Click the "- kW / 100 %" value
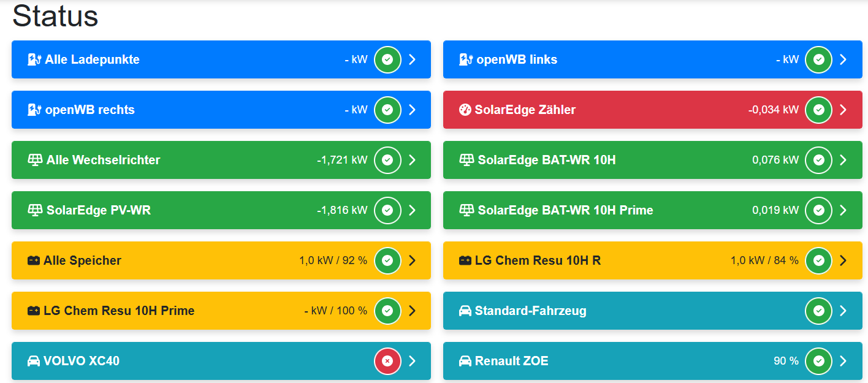The image size is (868, 383). coord(336,311)
